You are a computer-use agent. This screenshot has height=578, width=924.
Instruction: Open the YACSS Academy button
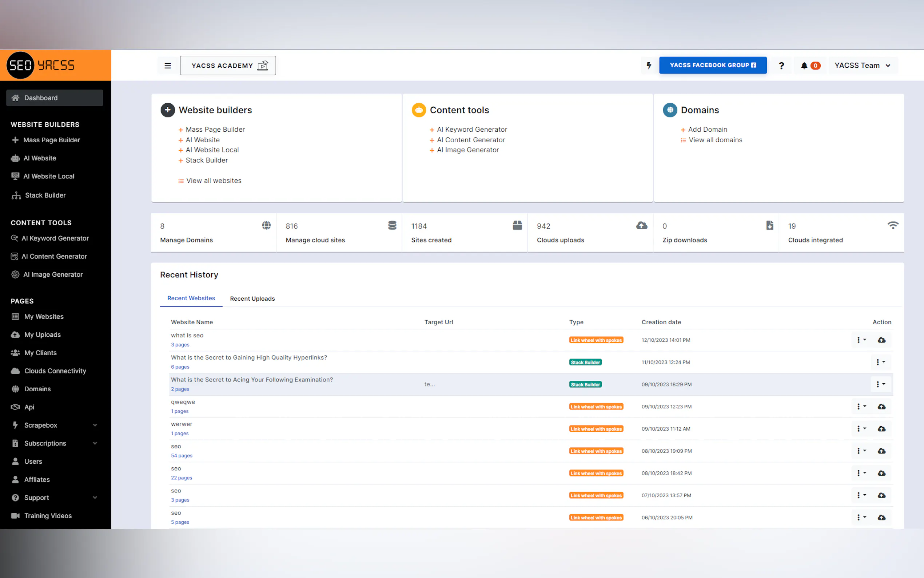click(x=228, y=66)
